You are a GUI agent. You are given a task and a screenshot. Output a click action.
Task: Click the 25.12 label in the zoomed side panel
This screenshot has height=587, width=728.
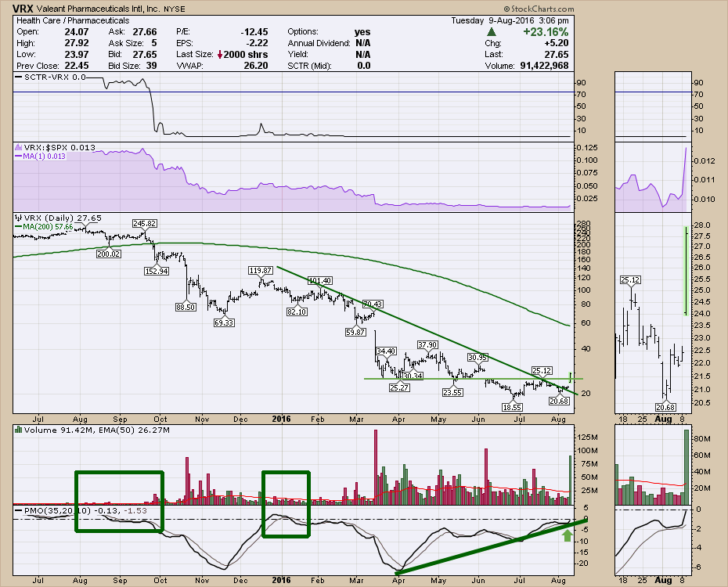630,280
